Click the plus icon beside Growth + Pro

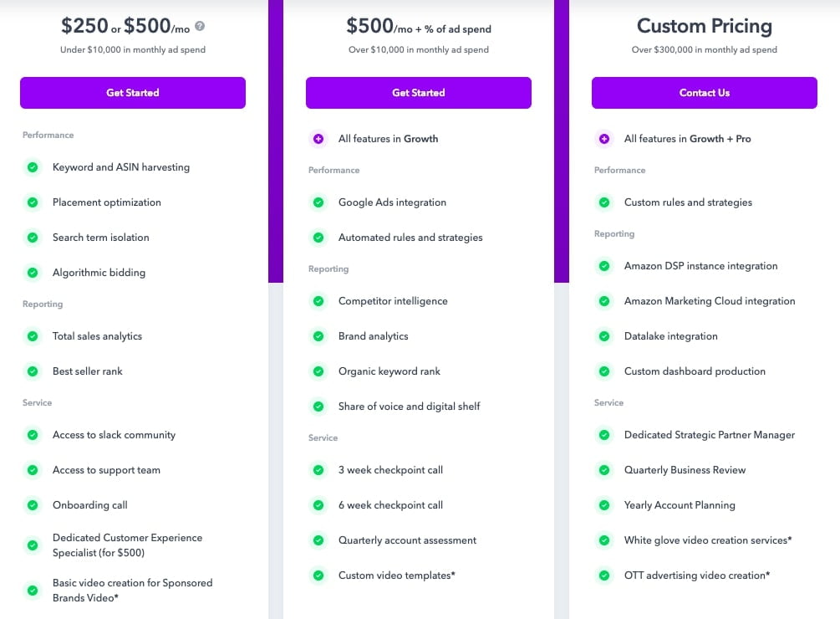(x=604, y=139)
